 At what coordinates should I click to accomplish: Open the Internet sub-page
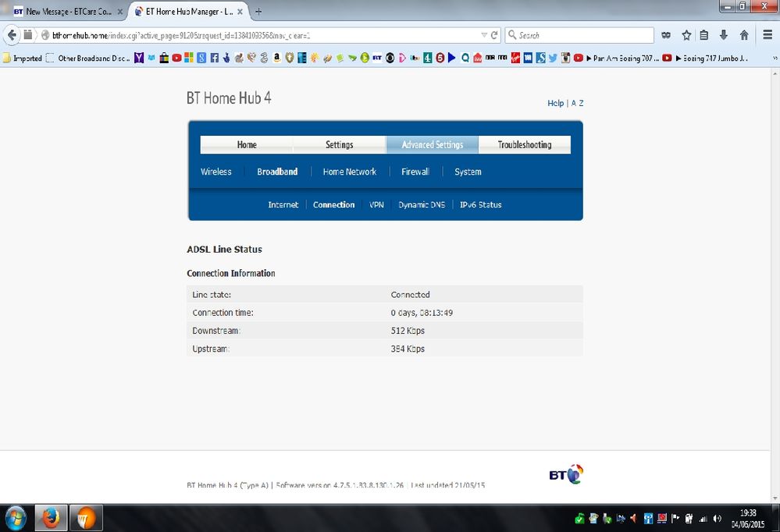283,204
